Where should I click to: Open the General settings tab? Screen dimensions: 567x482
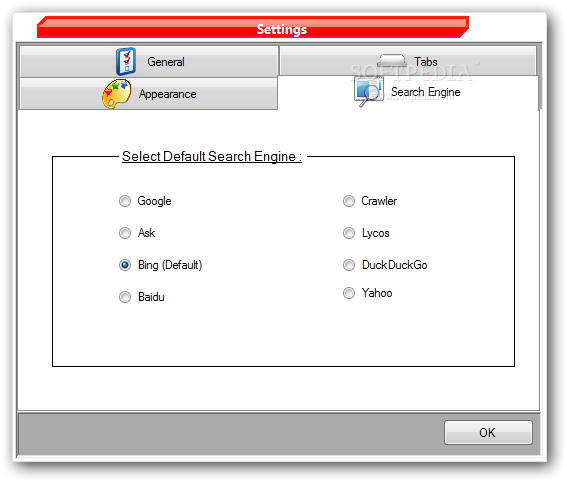point(149,61)
